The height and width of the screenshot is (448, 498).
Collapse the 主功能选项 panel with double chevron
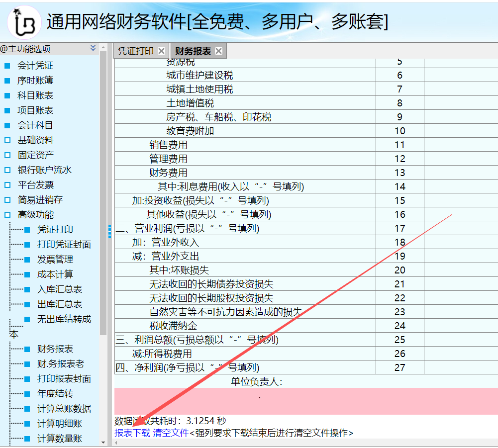tap(93, 48)
